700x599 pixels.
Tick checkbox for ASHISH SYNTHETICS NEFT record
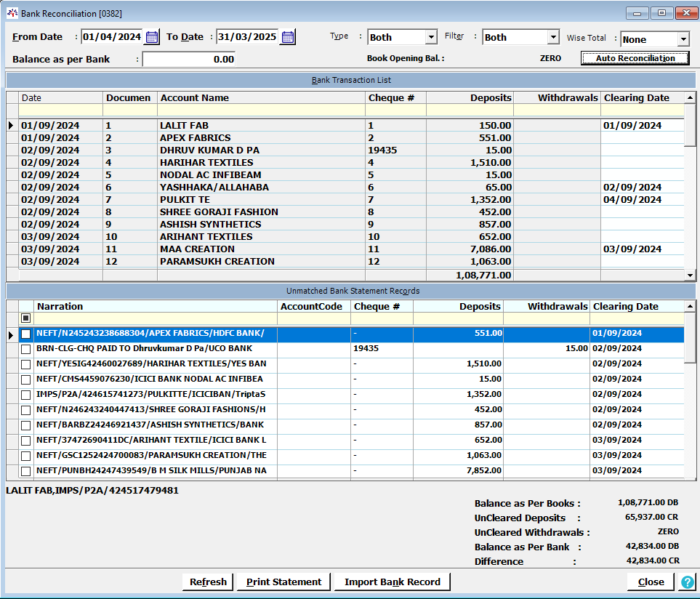click(25, 425)
